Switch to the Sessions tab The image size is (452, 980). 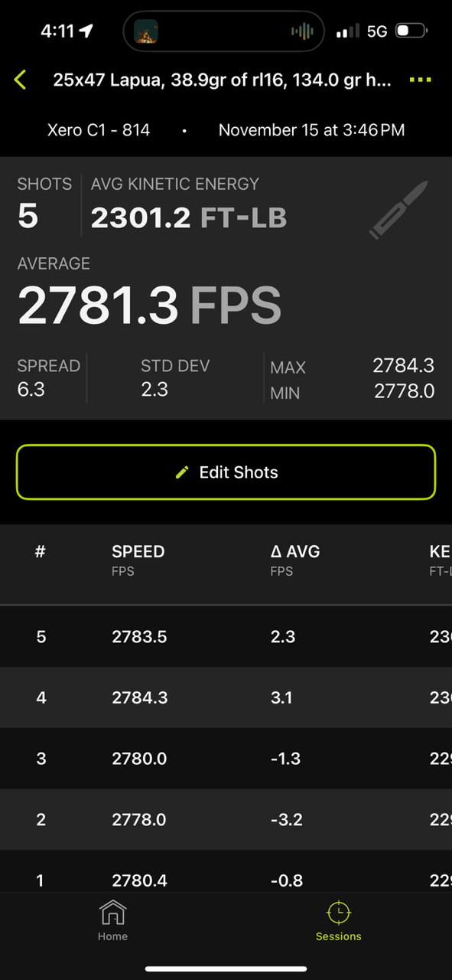point(339,920)
